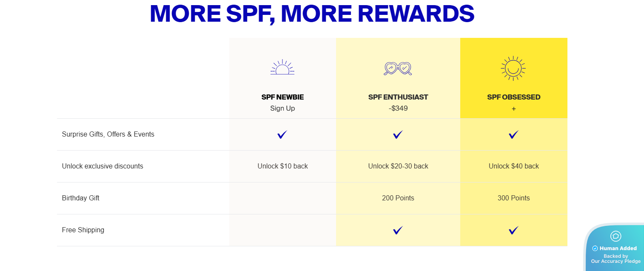This screenshot has width=644, height=271.
Task: Click SPF Obsessed Surprise Gifts checkmark
Action: point(513,134)
